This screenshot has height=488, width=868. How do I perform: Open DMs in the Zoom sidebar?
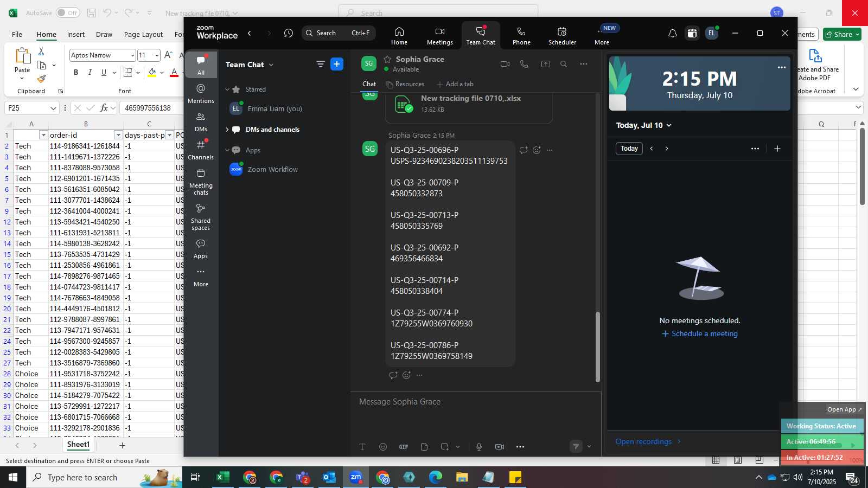click(201, 122)
